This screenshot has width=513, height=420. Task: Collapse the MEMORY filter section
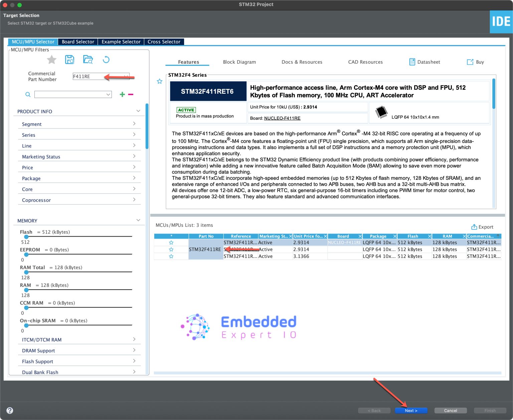click(138, 220)
